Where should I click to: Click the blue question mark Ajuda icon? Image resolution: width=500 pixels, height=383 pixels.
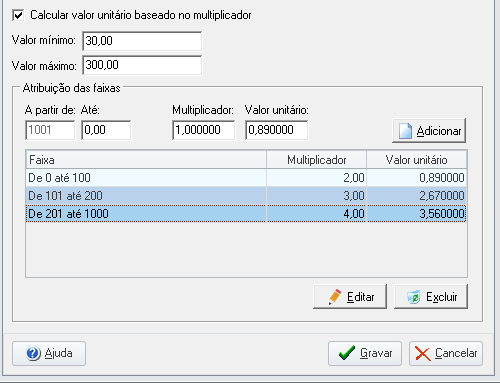33,353
